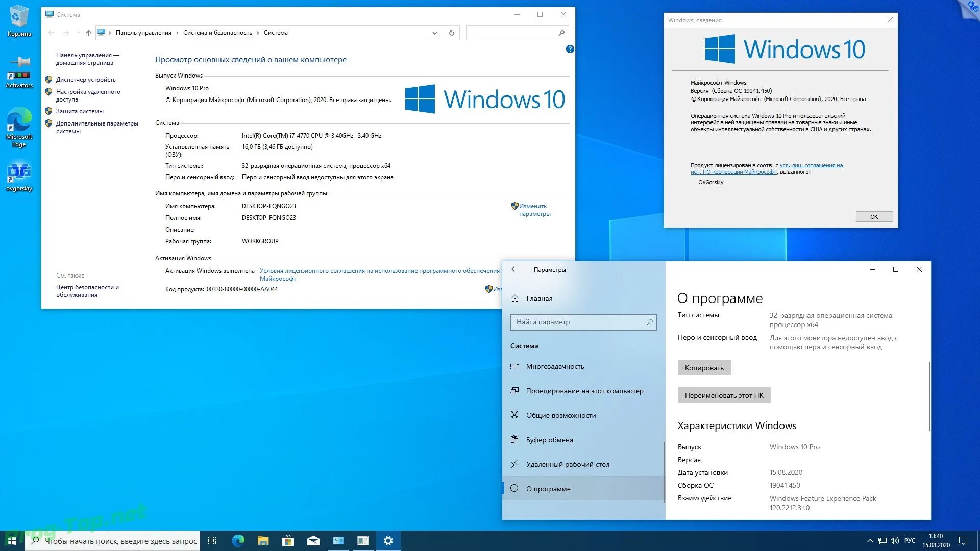Viewport: 980px width, 551px height.
Task: Click the Копировать button
Action: [x=704, y=368]
